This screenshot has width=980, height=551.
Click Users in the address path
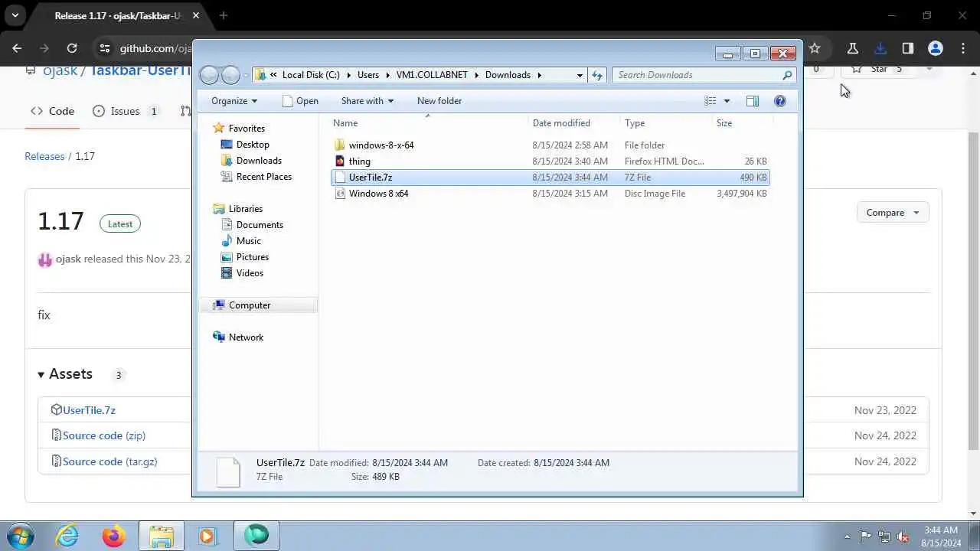click(368, 75)
